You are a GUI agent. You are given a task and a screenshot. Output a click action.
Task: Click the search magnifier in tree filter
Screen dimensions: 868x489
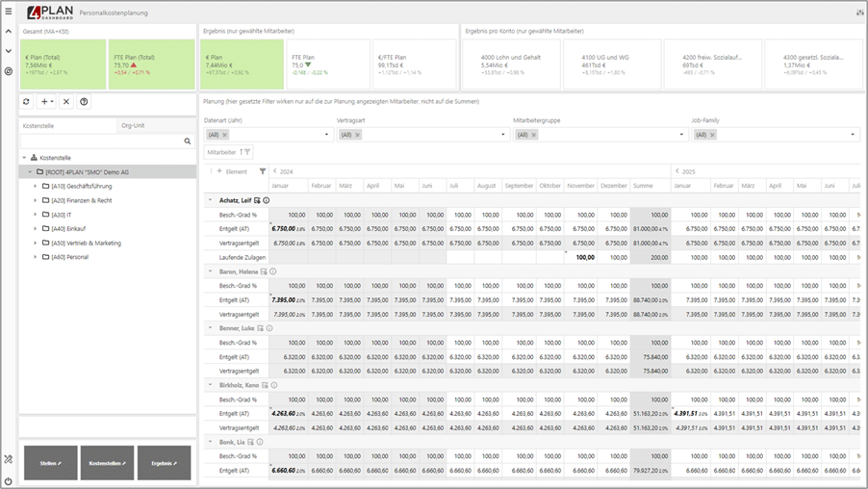[x=188, y=142]
